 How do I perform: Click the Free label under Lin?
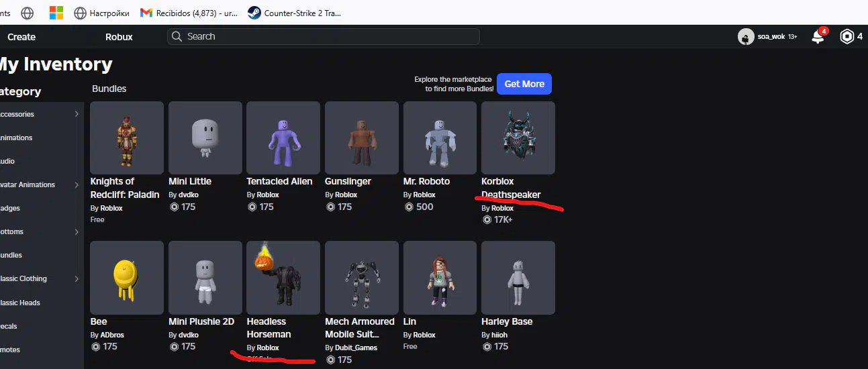410,347
